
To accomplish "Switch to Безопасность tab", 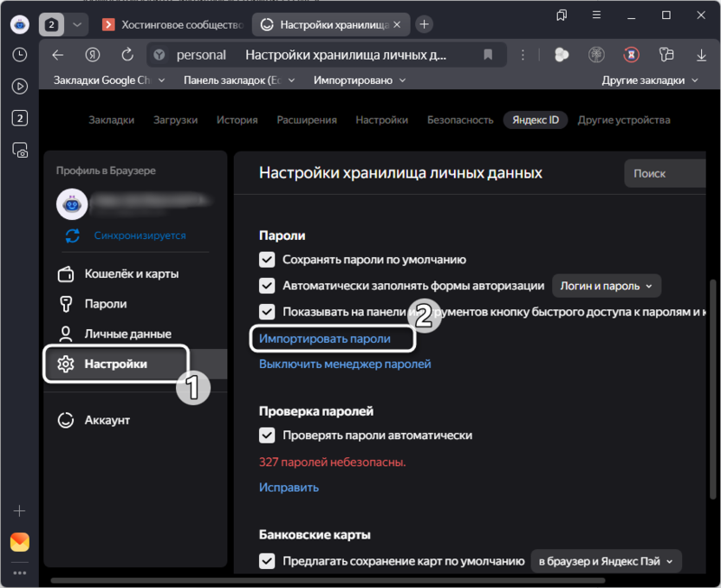I will (460, 120).
